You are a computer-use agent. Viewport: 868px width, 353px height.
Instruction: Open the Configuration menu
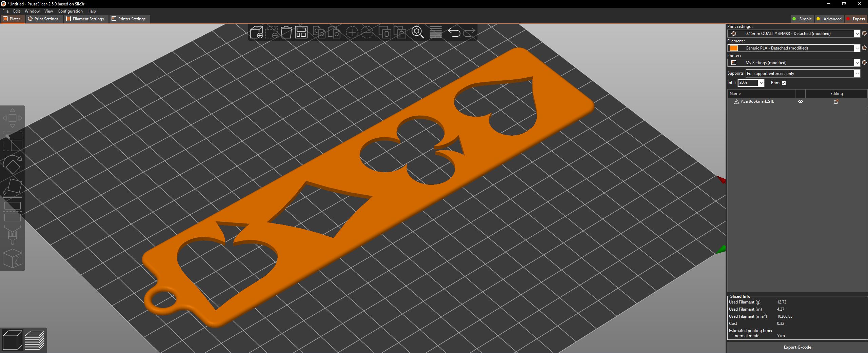pyautogui.click(x=70, y=11)
